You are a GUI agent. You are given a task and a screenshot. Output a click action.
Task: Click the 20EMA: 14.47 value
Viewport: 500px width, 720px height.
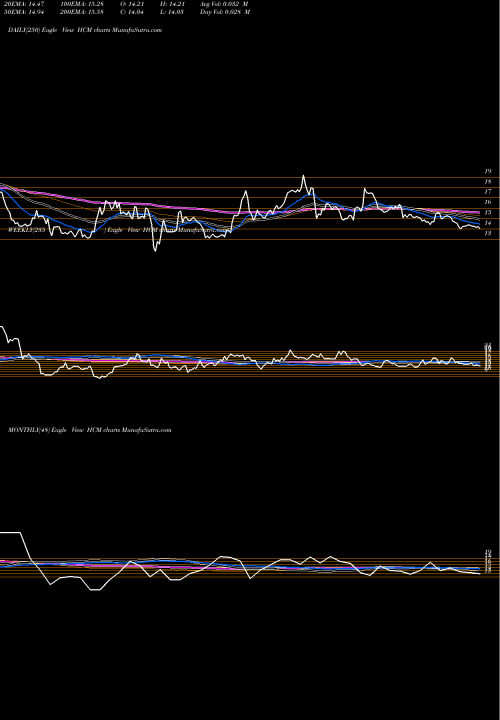(25, 4)
